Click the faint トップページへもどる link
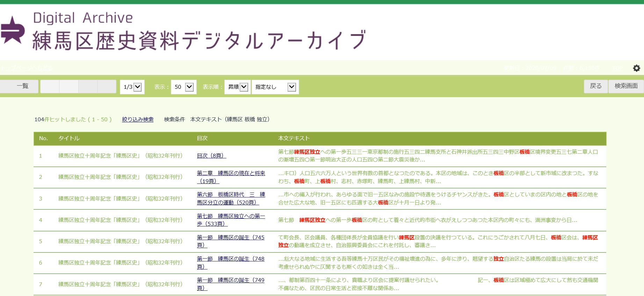Image resolution: width=644 pixels, height=296 pixels. (x=27, y=68)
